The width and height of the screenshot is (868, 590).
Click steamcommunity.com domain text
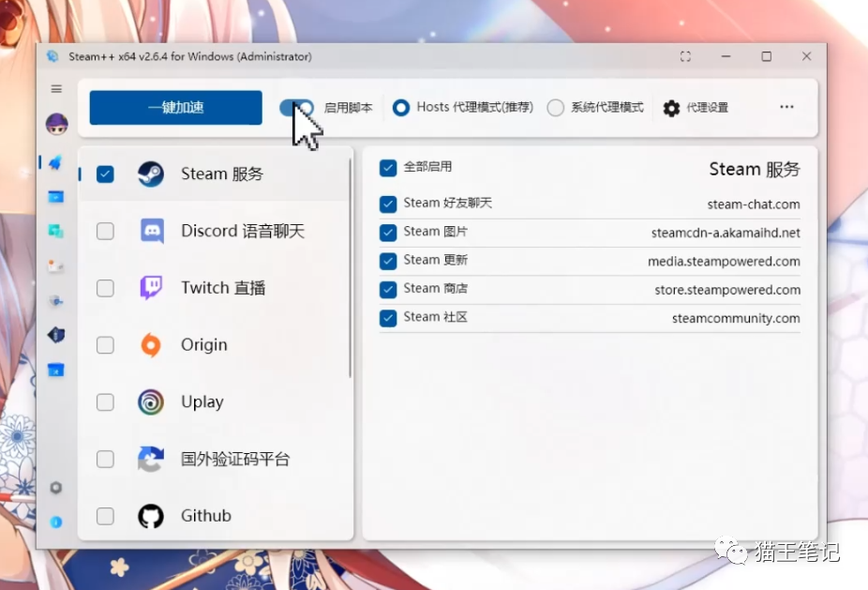(736, 319)
